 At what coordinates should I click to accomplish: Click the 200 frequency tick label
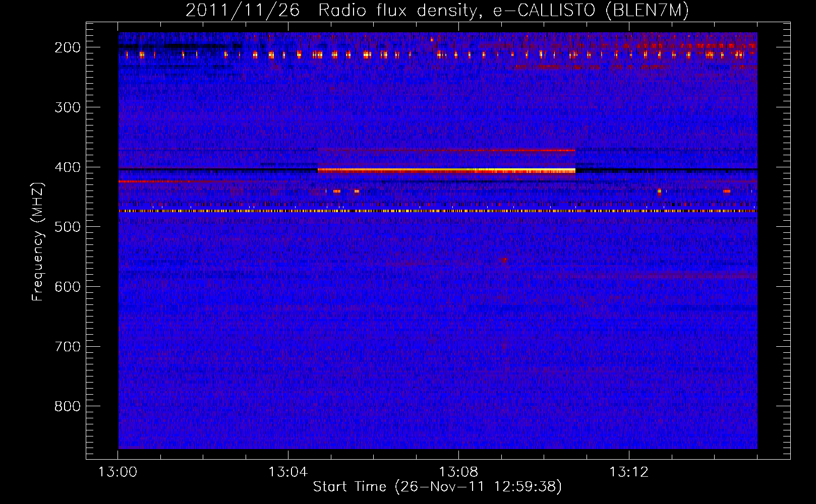(67, 47)
